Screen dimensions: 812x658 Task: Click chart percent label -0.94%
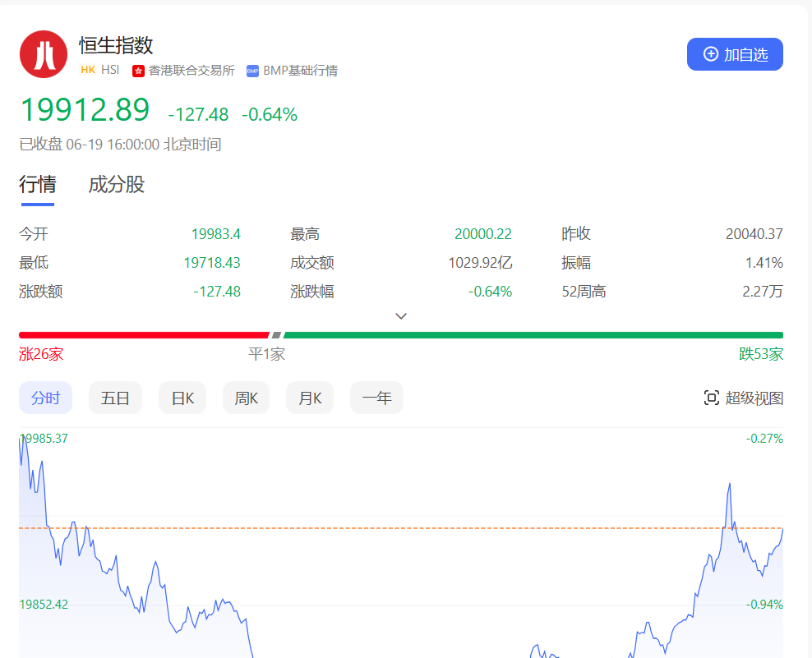tap(764, 604)
